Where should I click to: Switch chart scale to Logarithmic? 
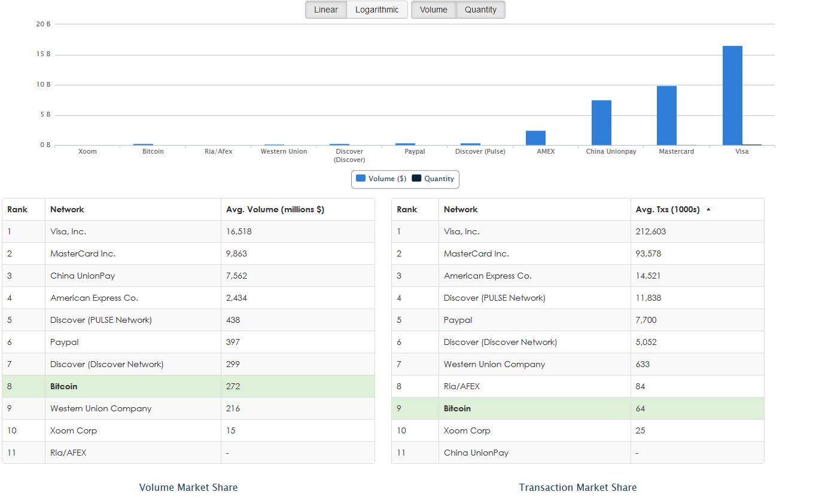pos(377,10)
